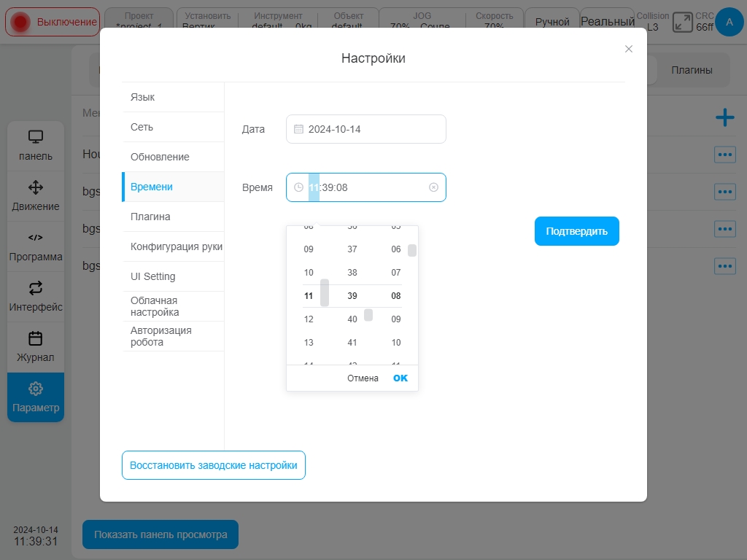This screenshot has height=560, width=747.
Task: Click Восстановить заводские настройки button
Action: click(214, 465)
